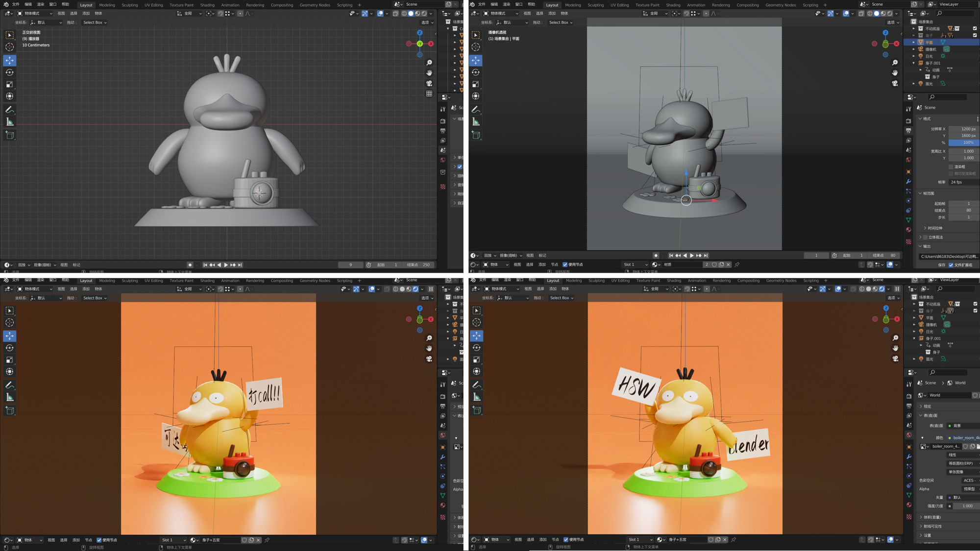
Task: Open the 24 fps frame rate dropdown
Action: pos(964,182)
